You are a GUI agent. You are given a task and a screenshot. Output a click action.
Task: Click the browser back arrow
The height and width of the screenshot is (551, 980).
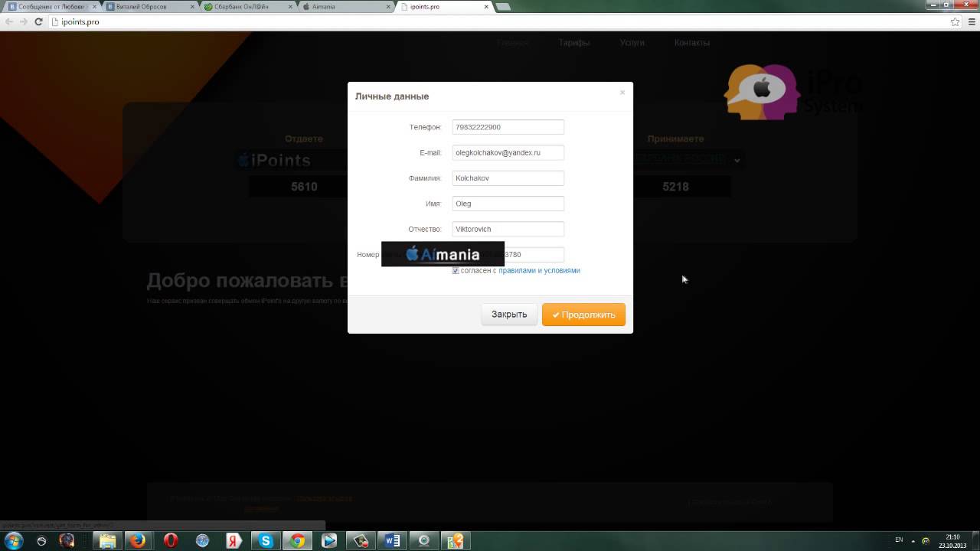point(9,21)
